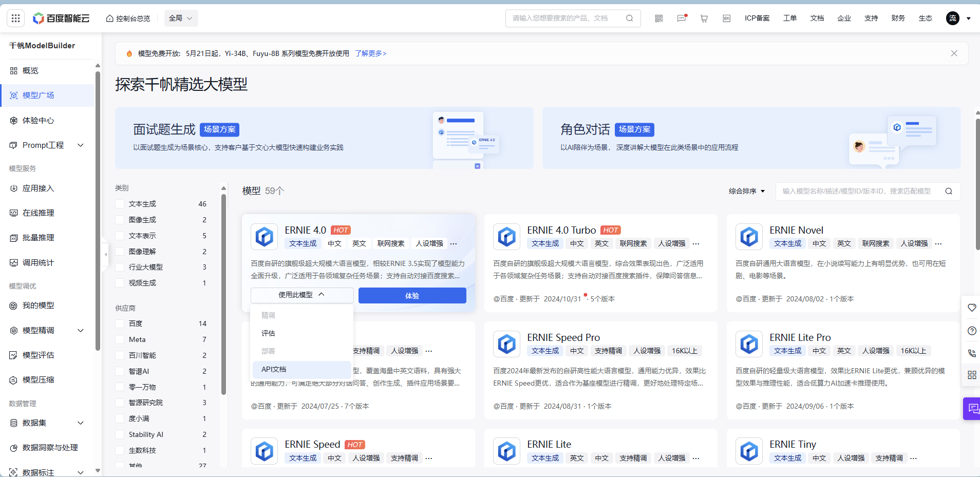Check the 文本表示 category filter
The image size is (980, 477).
coord(120,236)
